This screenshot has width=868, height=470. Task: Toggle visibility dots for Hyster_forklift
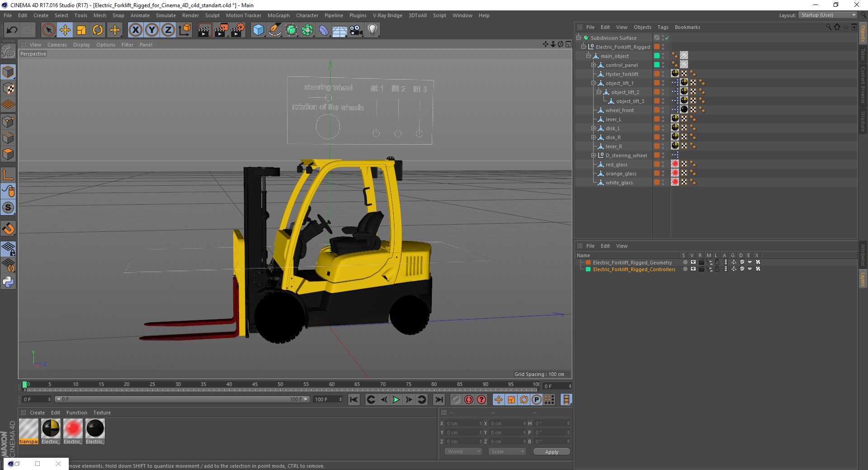(x=663, y=74)
